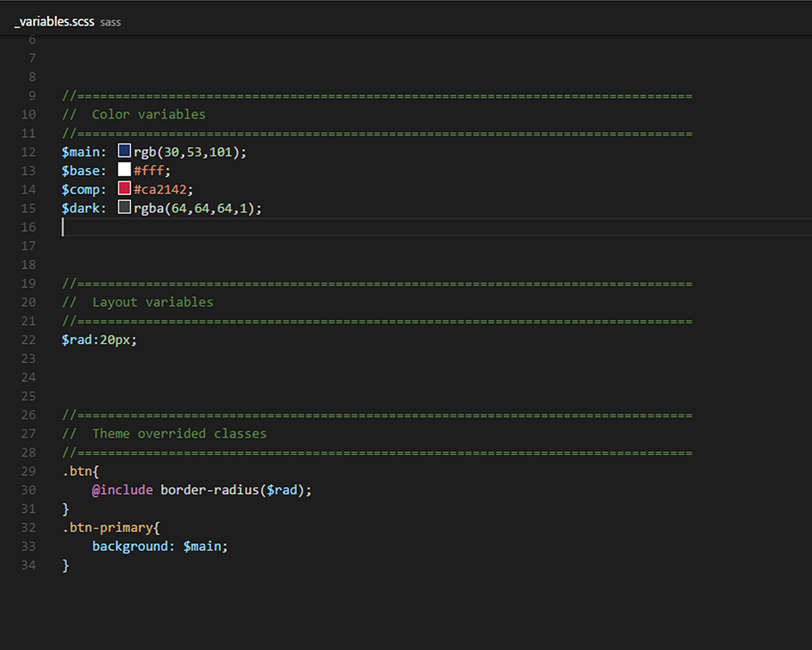
Task: Click the border-radius($rad) mixin call
Action: tap(233, 490)
